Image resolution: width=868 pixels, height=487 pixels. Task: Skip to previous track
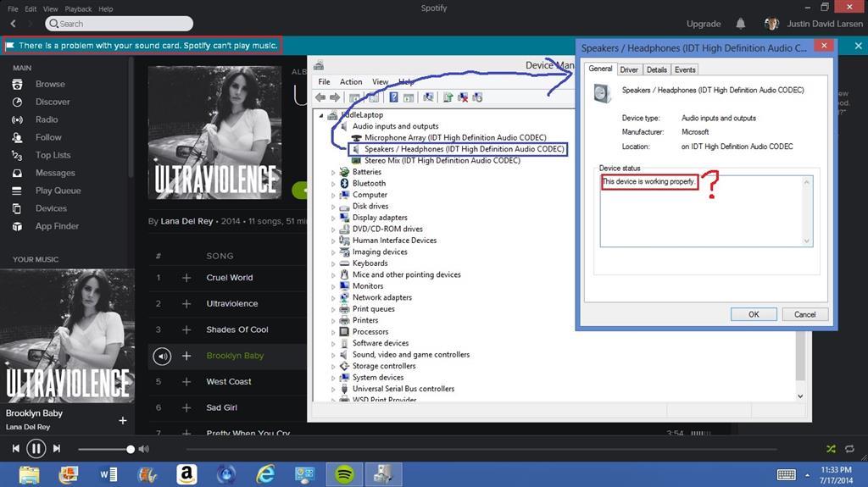[16, 448]
